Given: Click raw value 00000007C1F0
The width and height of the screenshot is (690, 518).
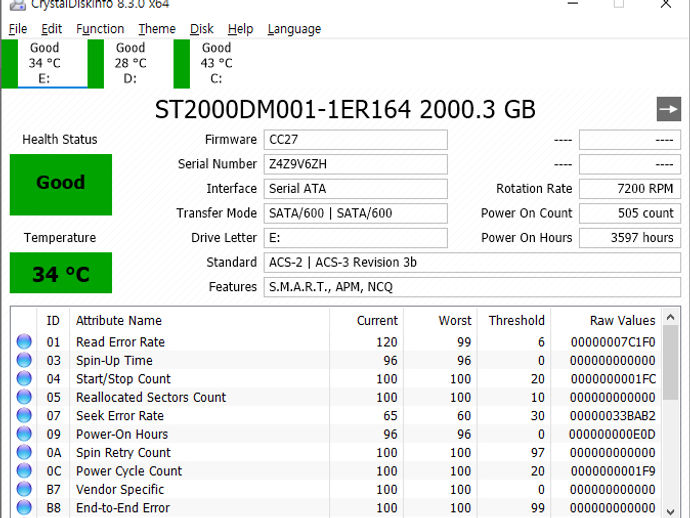Looking at the screenshot, I should [613, 342].
